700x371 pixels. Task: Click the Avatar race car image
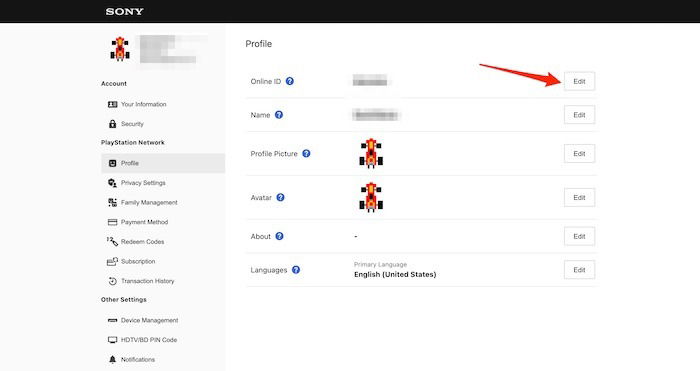[x=371, y=197]
